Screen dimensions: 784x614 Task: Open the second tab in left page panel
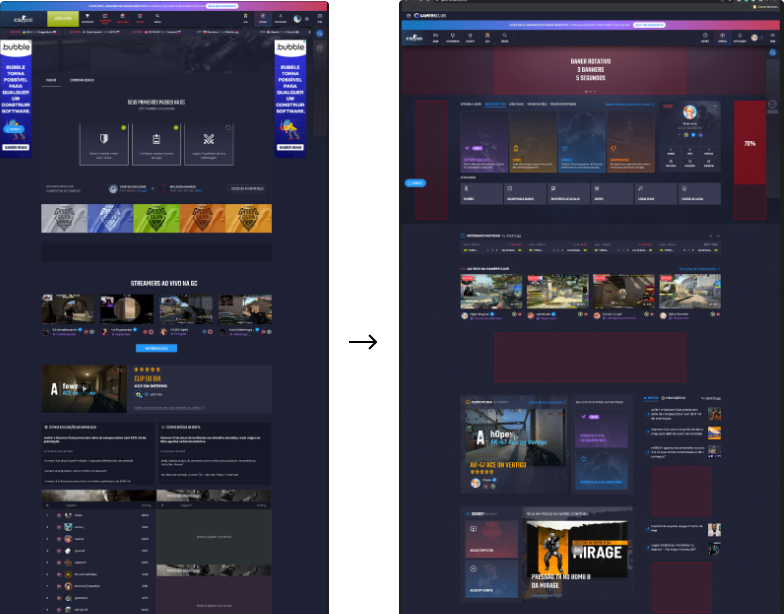coord(82,80)
